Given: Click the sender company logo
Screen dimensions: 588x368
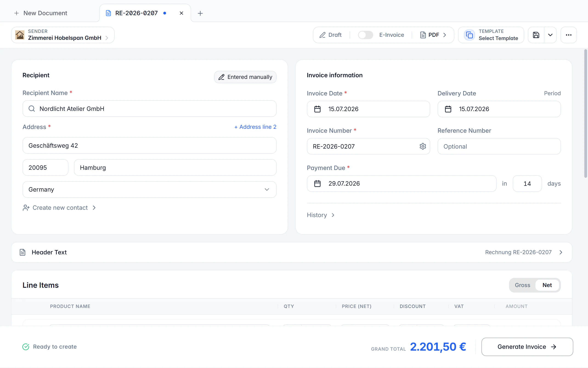Looking at the screenshot, I should pyautogui.click(x=20, y=35).
